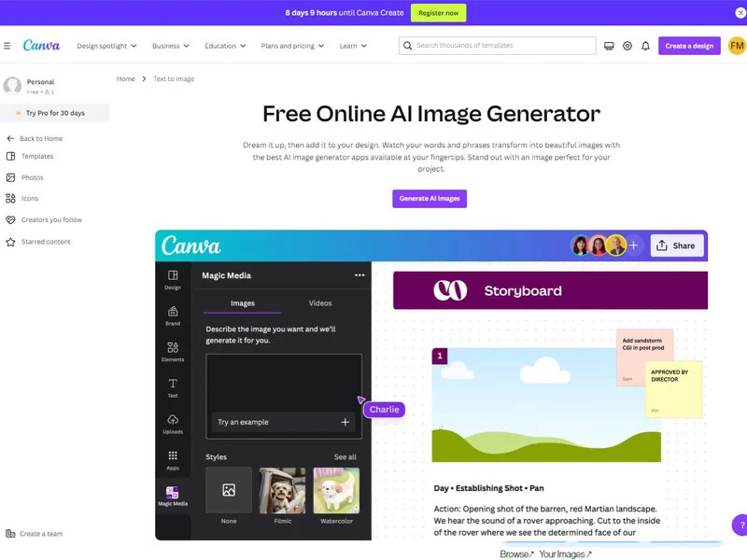Click the Back to Home arrow icon
The image size is (747, 560).
[x=10, y=138]
